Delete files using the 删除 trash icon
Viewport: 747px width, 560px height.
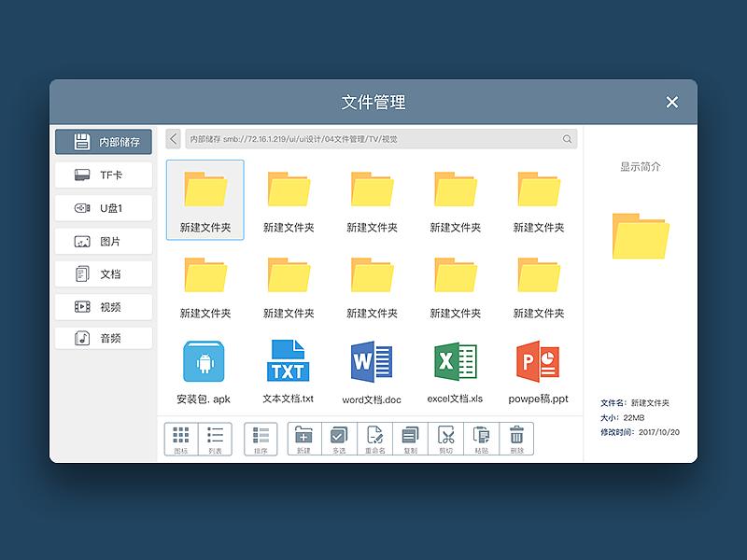pyautogui.click(x=515, y=437)
